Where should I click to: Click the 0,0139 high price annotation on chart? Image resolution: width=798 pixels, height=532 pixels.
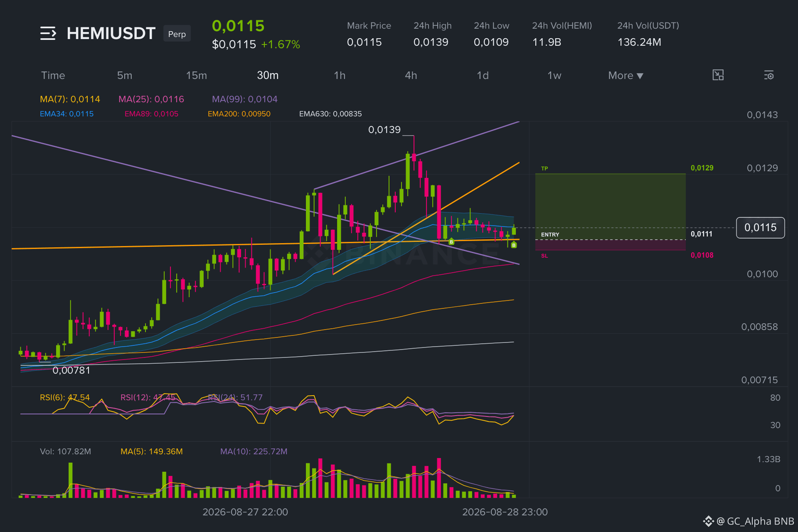tap(384, 130)
